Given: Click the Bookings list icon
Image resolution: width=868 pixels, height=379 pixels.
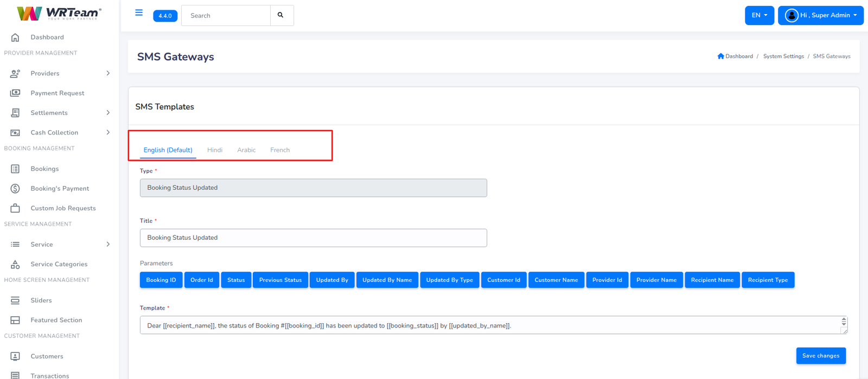Looking at the screenshot, I should tap(15, 169).
